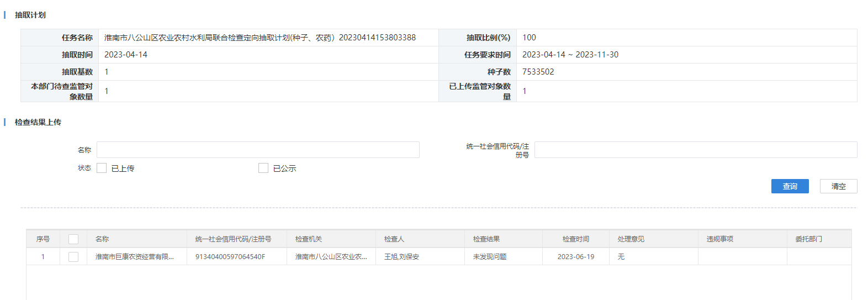Click the 名称 column header

point(102,239)
